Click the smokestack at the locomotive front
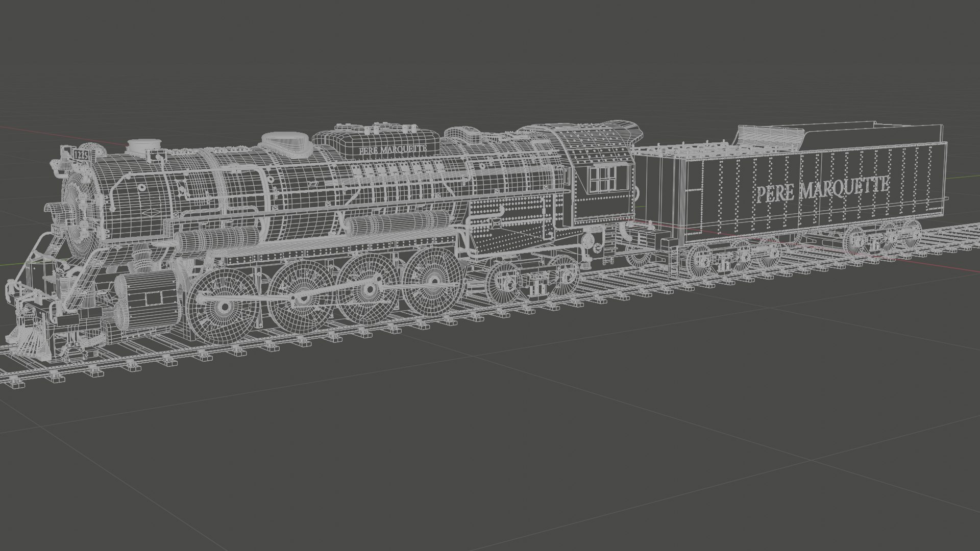 144,146
